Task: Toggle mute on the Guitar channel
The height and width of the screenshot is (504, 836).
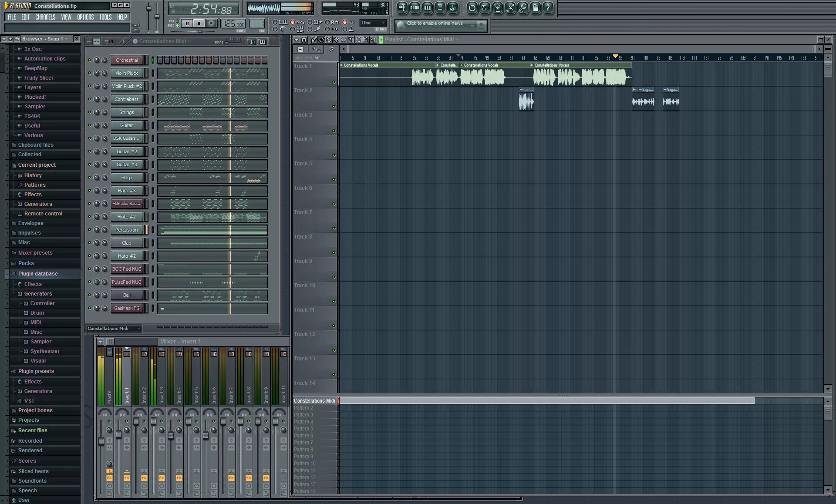Action: coord(89,125)
